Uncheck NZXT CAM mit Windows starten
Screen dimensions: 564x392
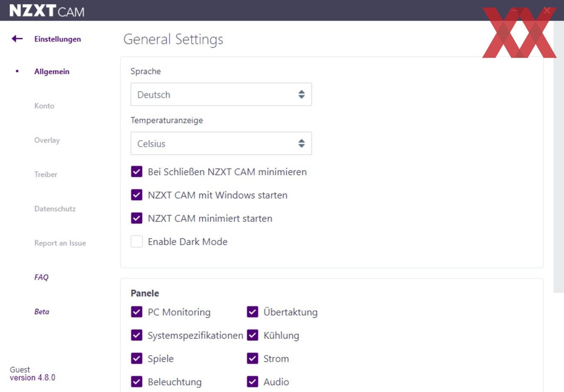coord(136,195)
